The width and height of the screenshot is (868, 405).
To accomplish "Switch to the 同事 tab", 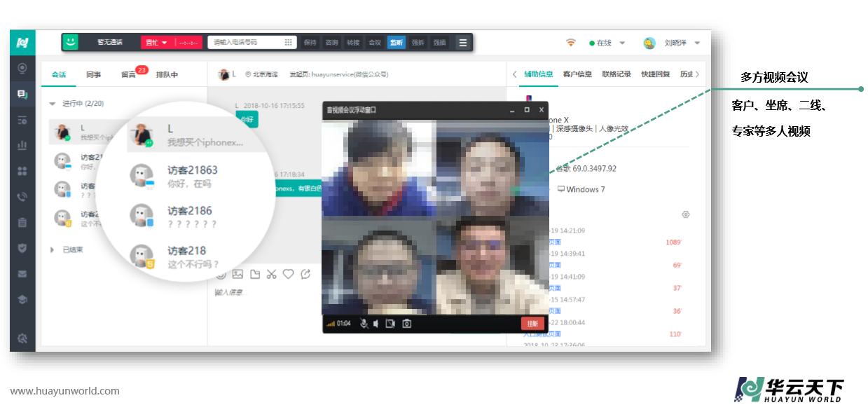I will pyautogui.click(x=94, y=74).
